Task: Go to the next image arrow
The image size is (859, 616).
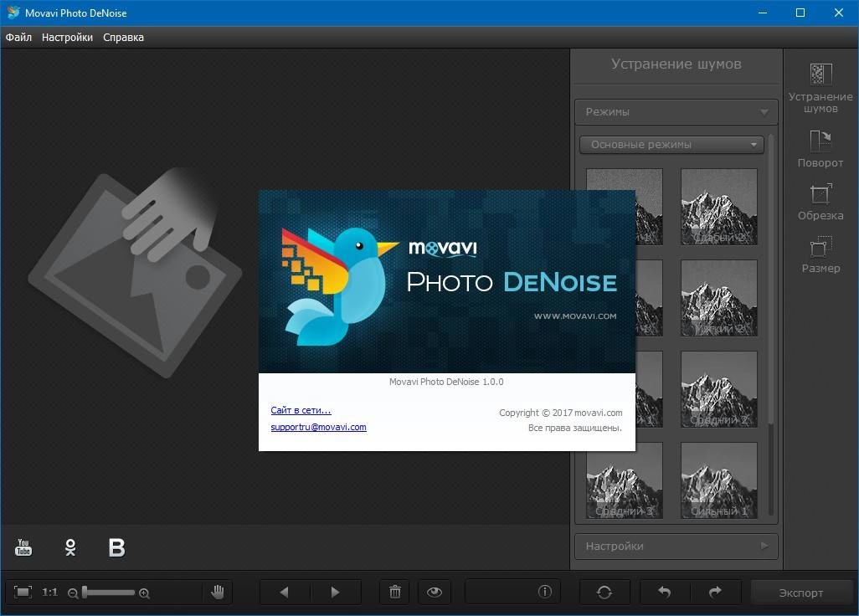Action: [x=335, y=592]
